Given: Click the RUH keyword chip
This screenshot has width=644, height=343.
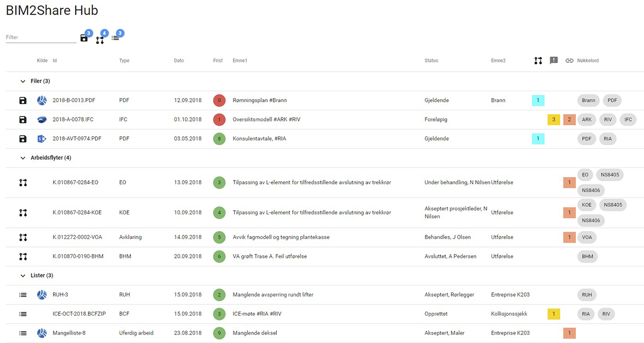Looking at the screenshot, I should coord(587,295).
